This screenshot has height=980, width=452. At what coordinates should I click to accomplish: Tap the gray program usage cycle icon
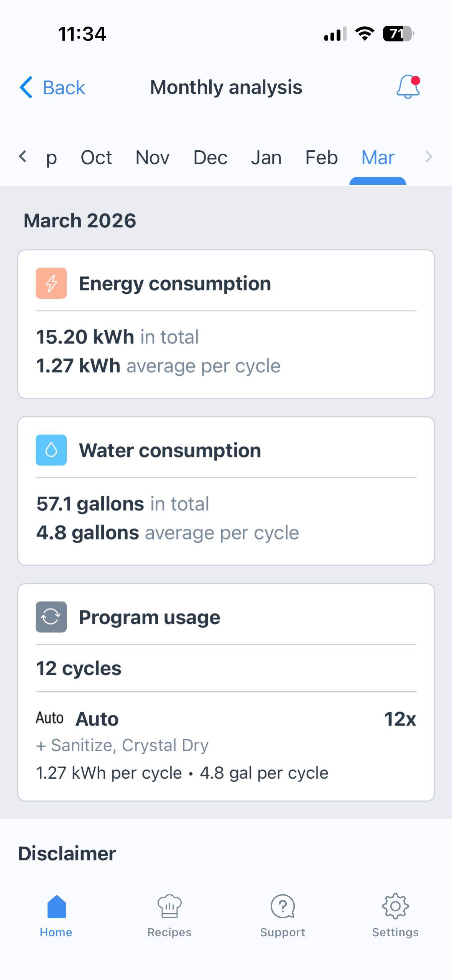point(51,617)
